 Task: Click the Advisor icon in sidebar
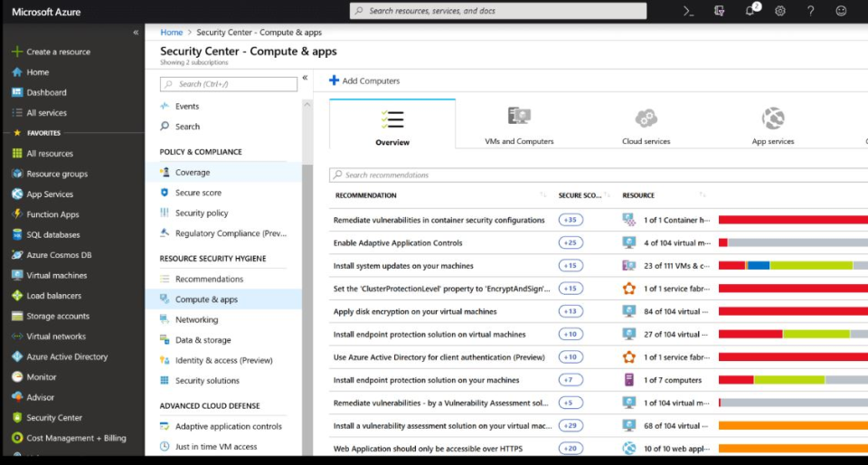pos(17,397)
